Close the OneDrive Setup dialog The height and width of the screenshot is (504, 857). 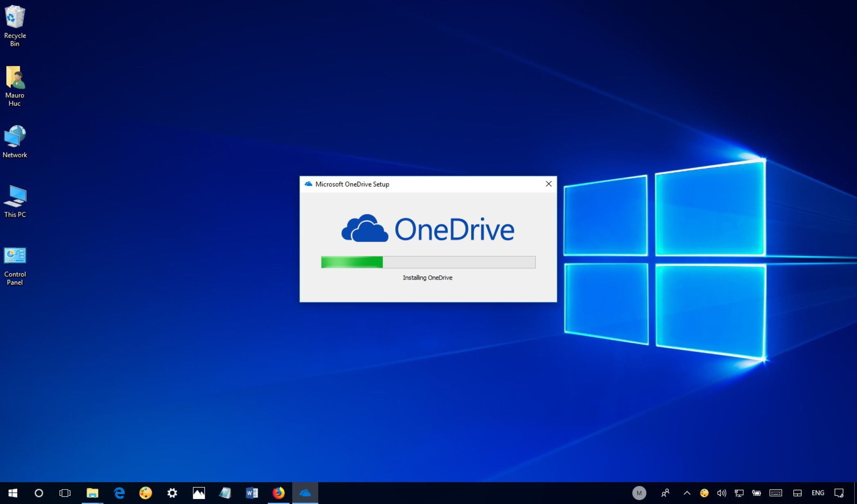[x=549, y=184]
